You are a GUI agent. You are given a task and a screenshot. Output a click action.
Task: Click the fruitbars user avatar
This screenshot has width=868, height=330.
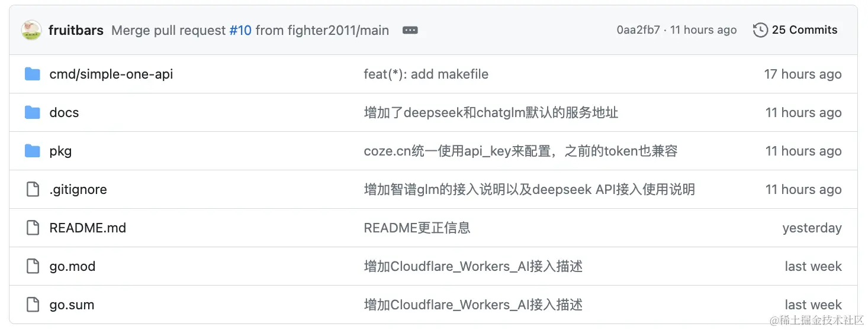coord(31,30)
